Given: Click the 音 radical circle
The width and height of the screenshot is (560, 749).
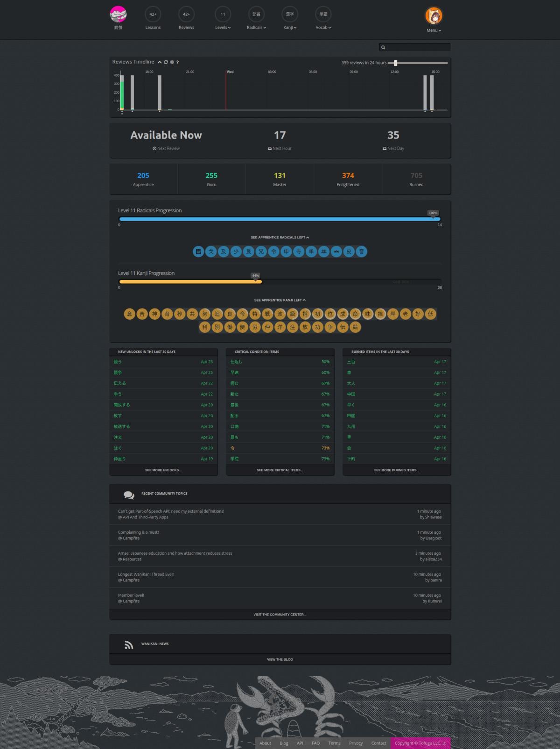Looking at the screenshot, I should tap(361, 252).
